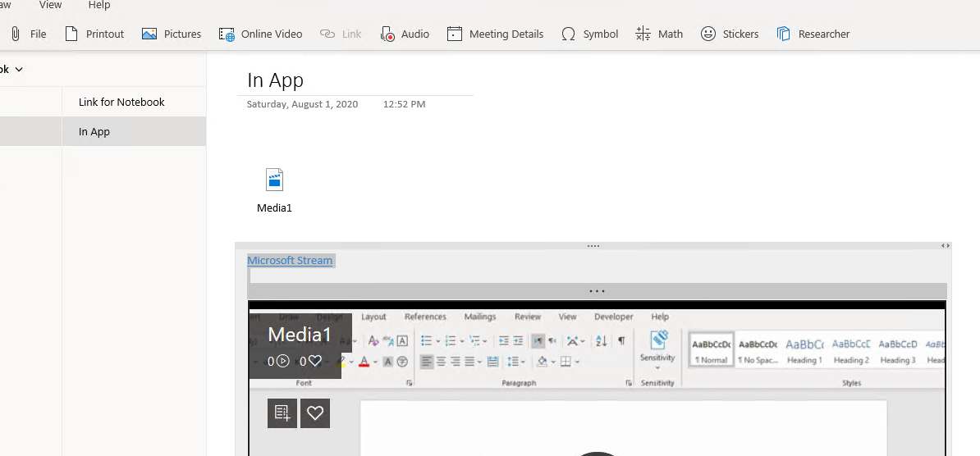The image size is (980, 456).
Task: Click the Bullets list icon
Action: pos(426,341)
